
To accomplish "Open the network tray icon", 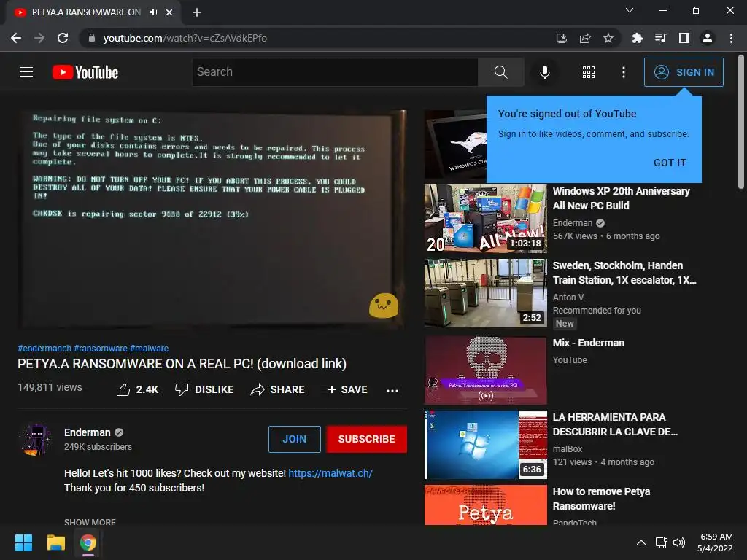I will (x=661, y=542).
